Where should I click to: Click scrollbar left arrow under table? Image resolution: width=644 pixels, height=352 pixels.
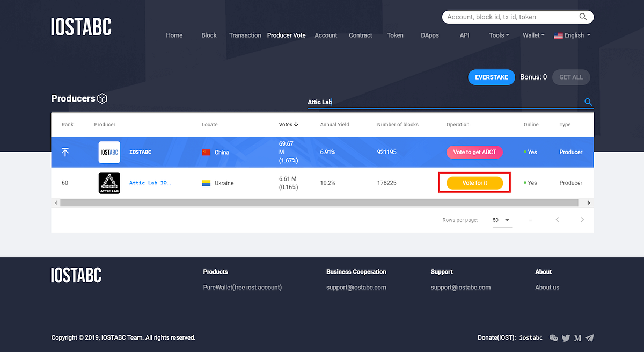[x=55, y=203]
